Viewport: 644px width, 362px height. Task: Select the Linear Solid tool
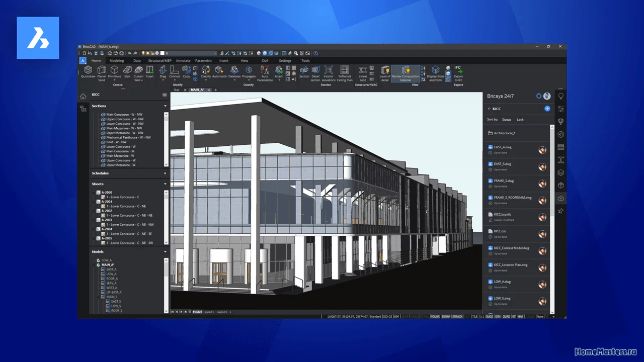tap(363, 72)
